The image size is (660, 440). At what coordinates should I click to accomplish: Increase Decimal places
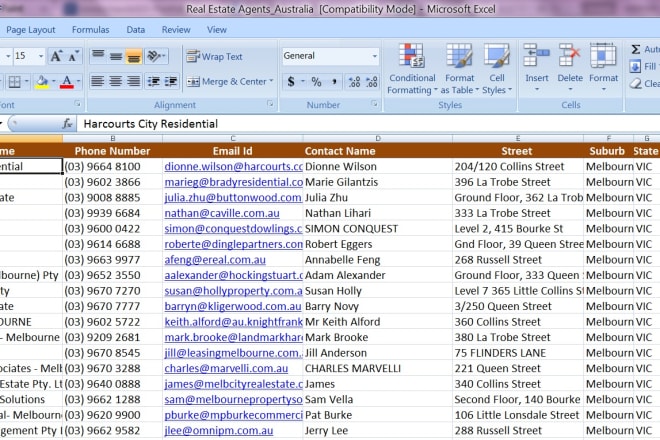pyautogui.click(x=354, y=81)
